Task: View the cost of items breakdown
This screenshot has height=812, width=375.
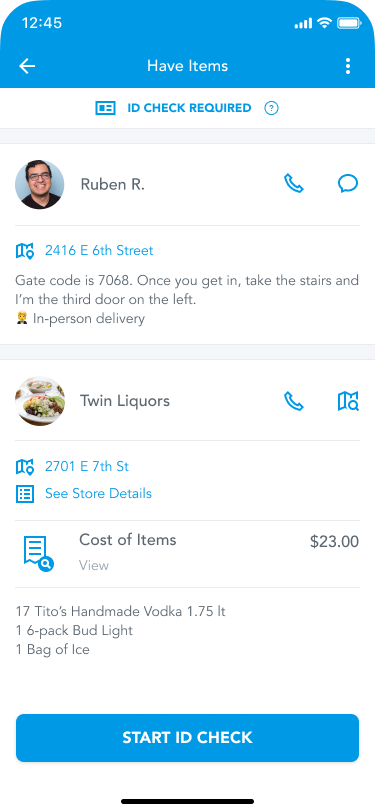Action: 94,566
